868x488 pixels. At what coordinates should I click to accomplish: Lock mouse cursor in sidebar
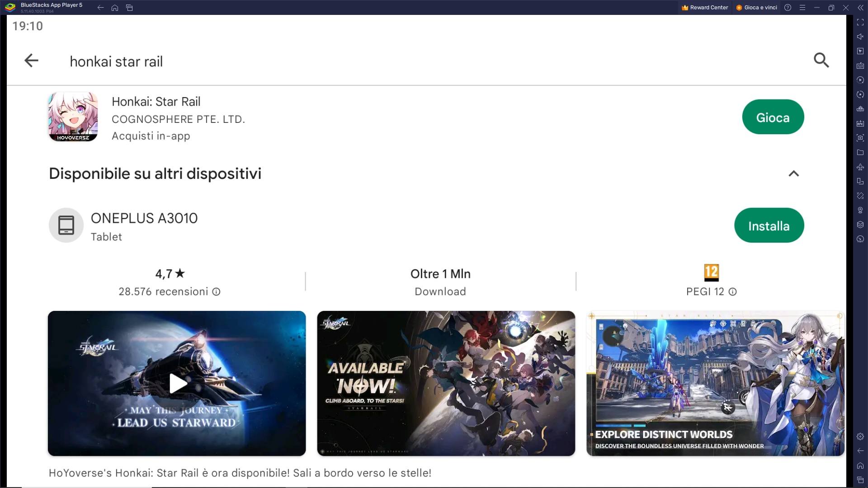860,51
